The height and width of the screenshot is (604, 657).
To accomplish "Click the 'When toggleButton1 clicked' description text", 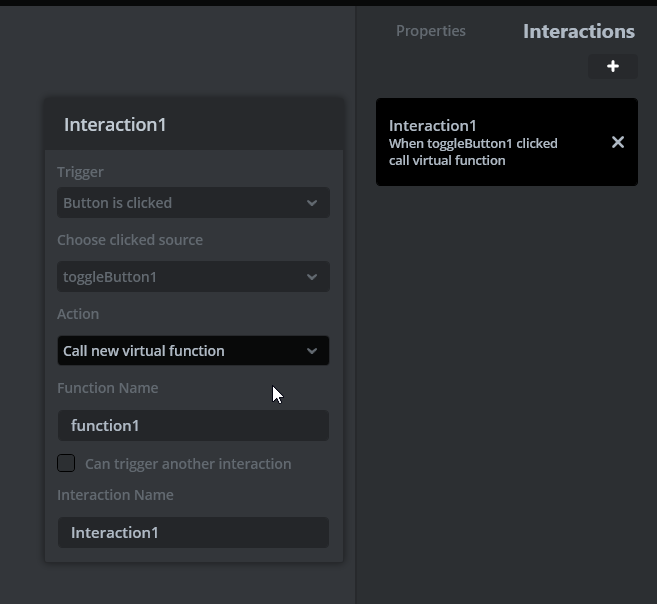I will pyautogui.click(x=473, y=143).
